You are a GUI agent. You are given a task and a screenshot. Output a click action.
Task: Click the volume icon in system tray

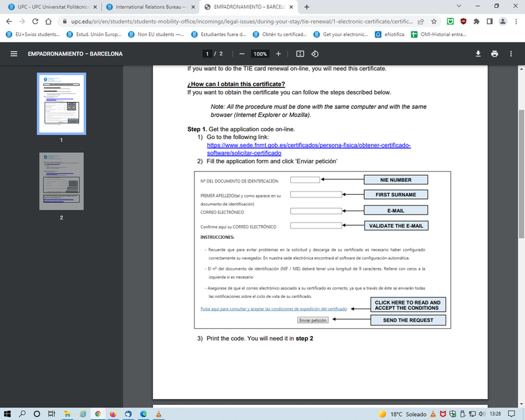coord(482,414)
